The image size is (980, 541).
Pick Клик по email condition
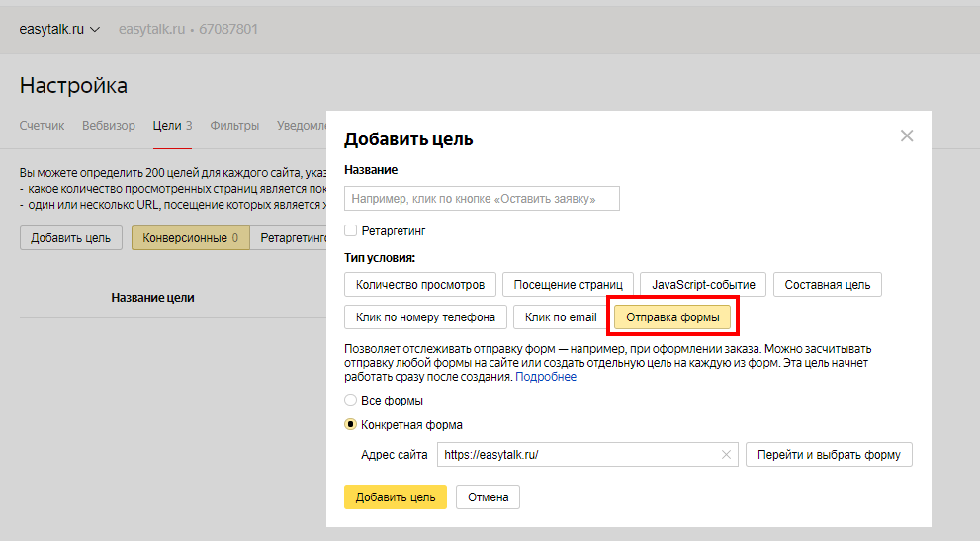561,317
